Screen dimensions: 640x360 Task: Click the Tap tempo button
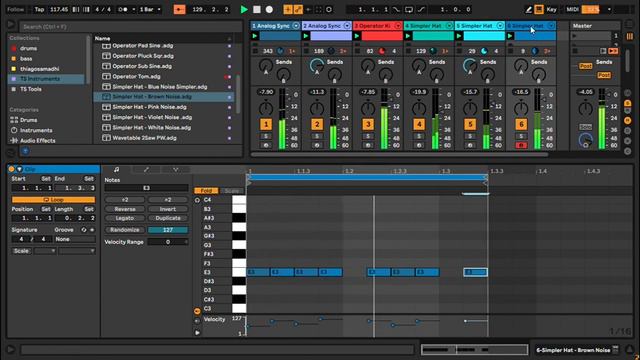39,9
